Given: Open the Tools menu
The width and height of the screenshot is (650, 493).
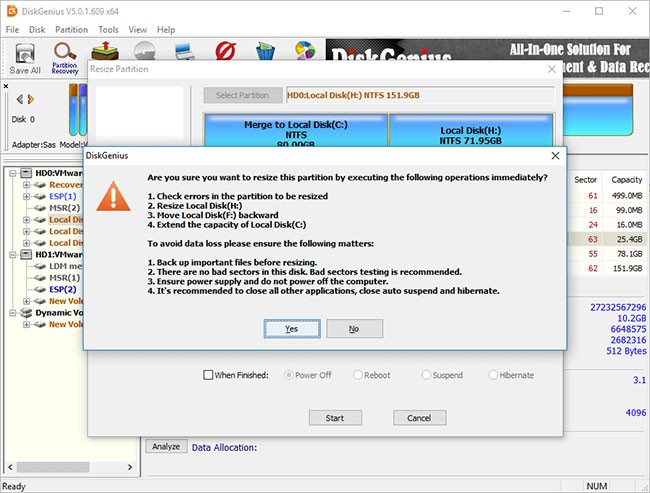Looking at the screenshot, I should [x=108, y=30].
